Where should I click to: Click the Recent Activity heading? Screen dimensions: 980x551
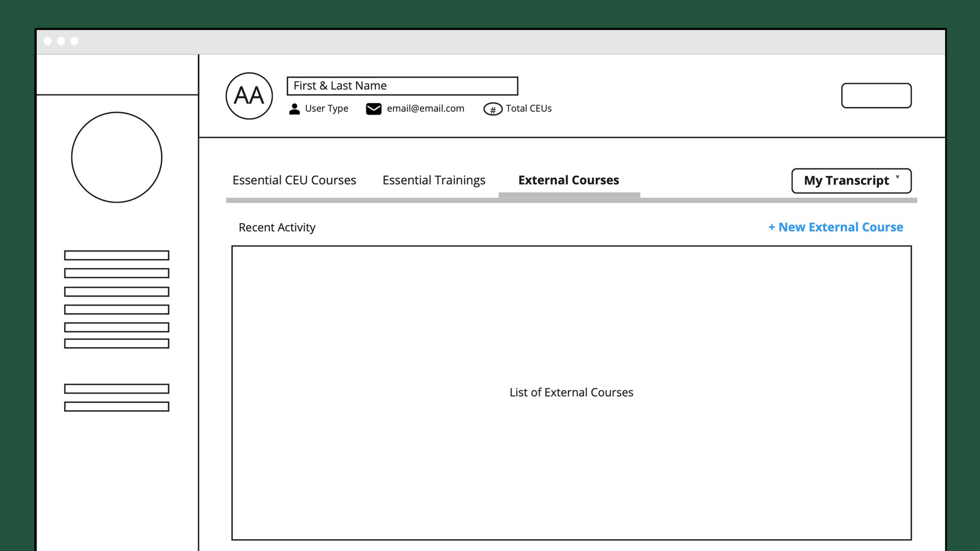click(x=277, y=227)
